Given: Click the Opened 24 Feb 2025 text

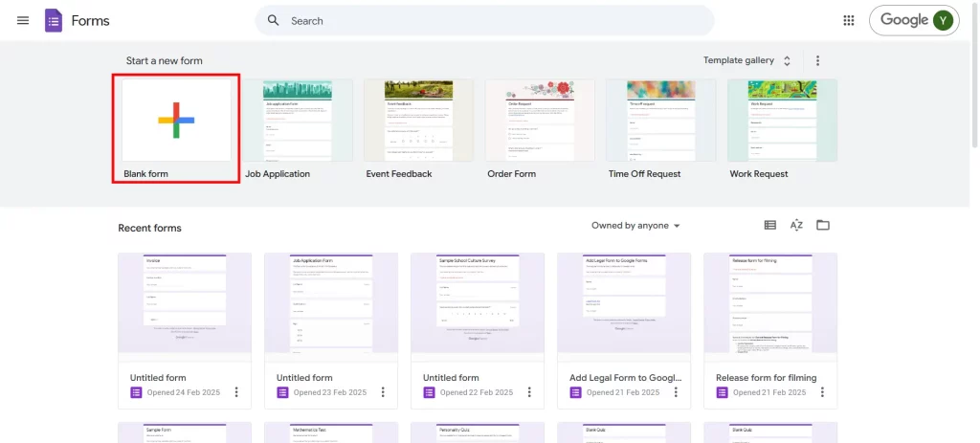Looking at the screenshot, I should 184,392.
